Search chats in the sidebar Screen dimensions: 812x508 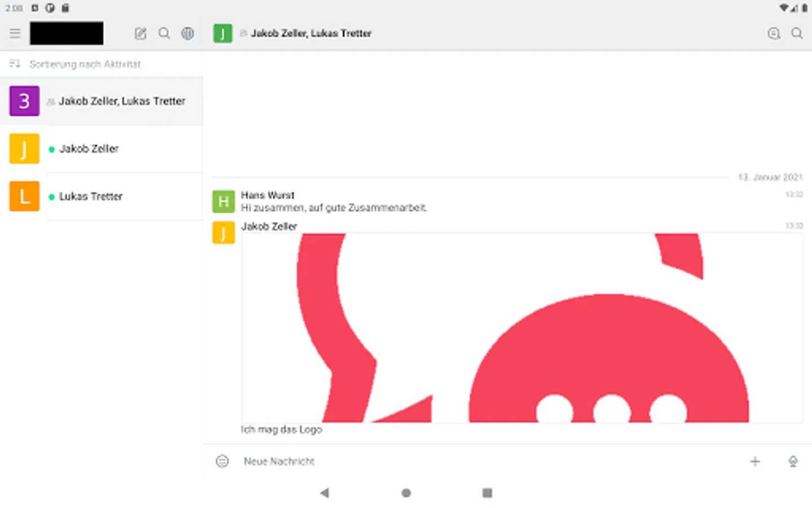(164, 33)
